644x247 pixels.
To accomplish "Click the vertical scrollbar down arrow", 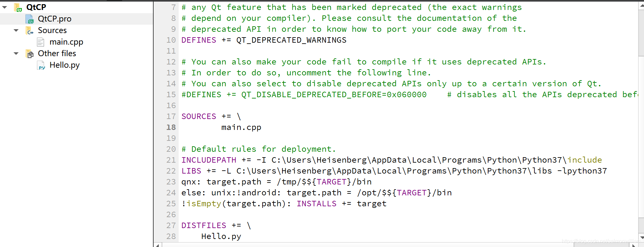I will click(641, 238).
